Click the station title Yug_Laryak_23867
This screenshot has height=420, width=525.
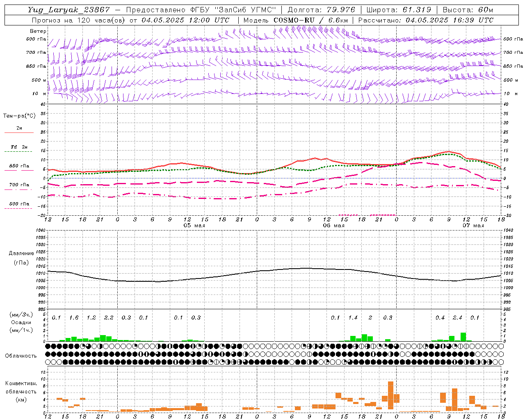point(69,10)
